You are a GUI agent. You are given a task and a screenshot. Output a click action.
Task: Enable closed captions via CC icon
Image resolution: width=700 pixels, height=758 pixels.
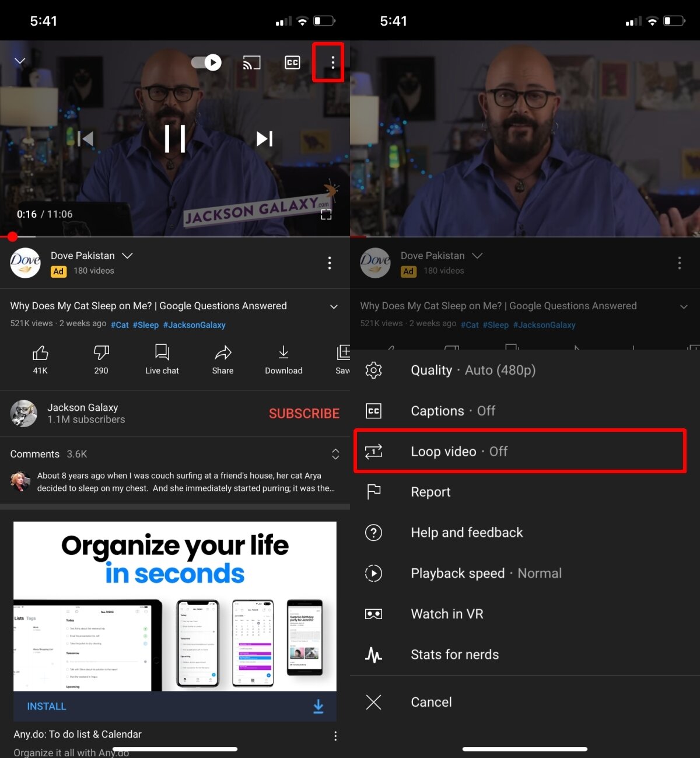coord(292,62)
